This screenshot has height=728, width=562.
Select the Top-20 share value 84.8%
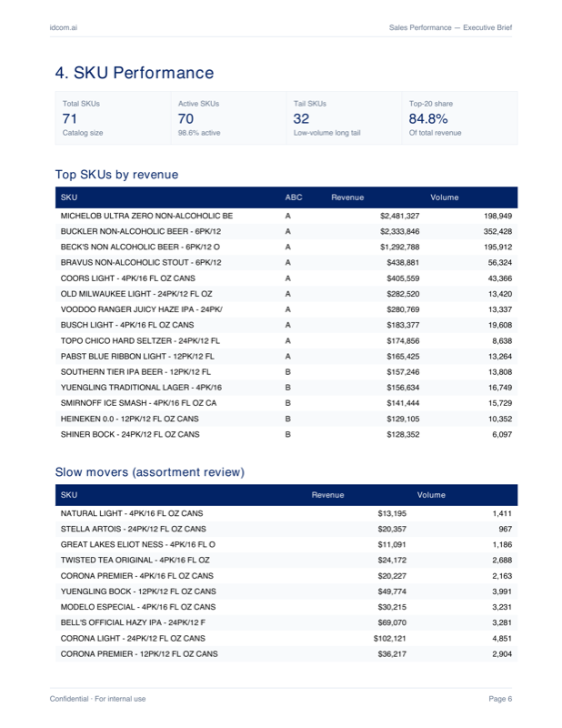coord(428,119)
